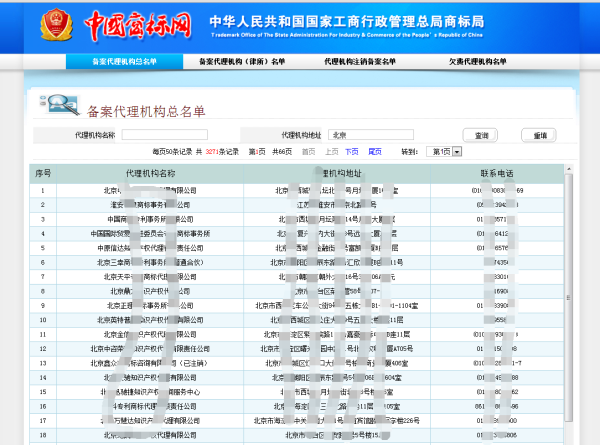Go to next page via 下页 link
The image size is (600, 445).
[351, 151]
